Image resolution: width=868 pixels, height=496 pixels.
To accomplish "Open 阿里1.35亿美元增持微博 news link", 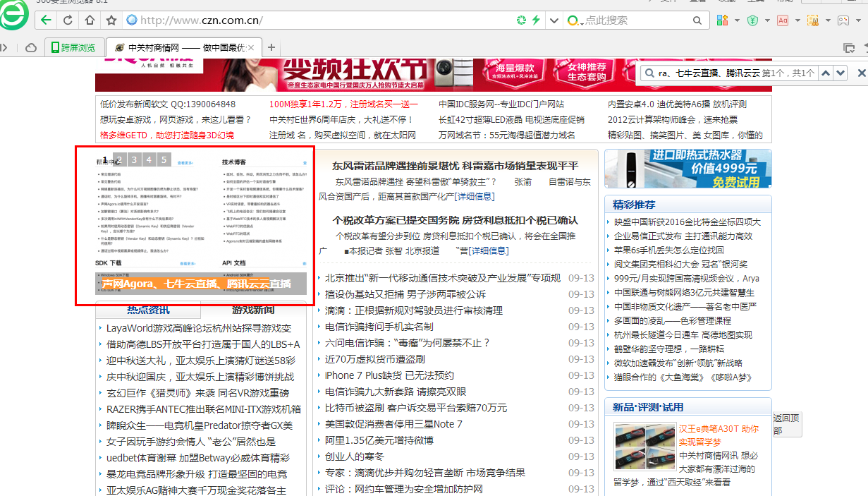I will click(x=379, y=440).
